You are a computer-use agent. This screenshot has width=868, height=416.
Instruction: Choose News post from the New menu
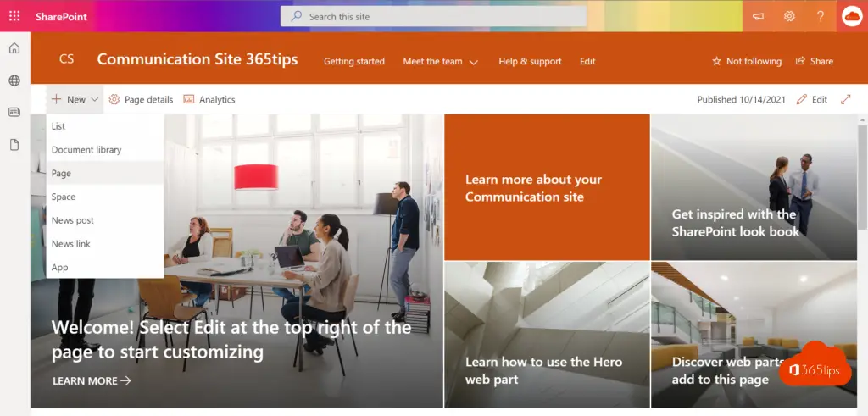point(73,220)
